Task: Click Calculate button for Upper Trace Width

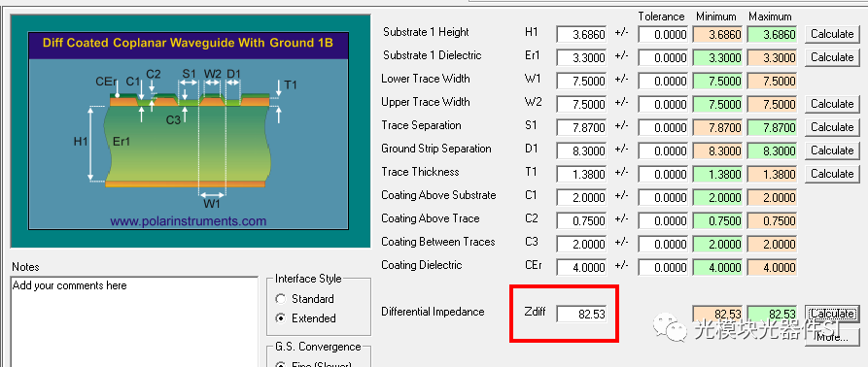Action: point(832,103)
